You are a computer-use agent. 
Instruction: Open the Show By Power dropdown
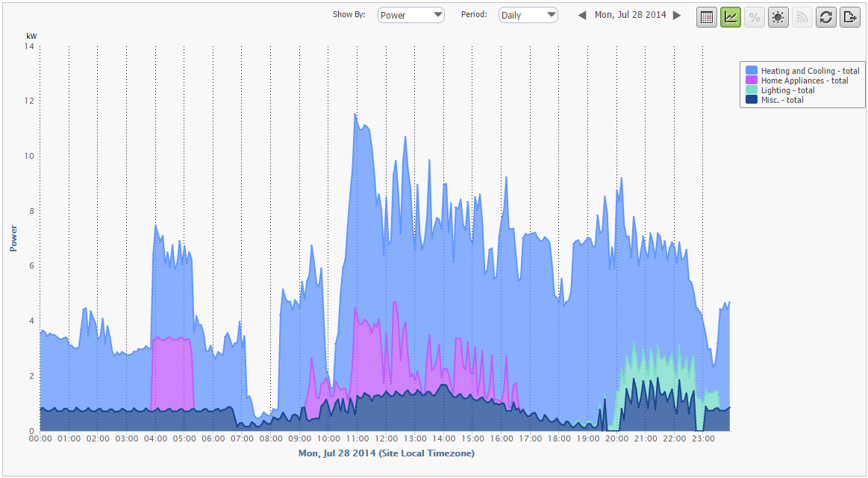pos(411,15)
